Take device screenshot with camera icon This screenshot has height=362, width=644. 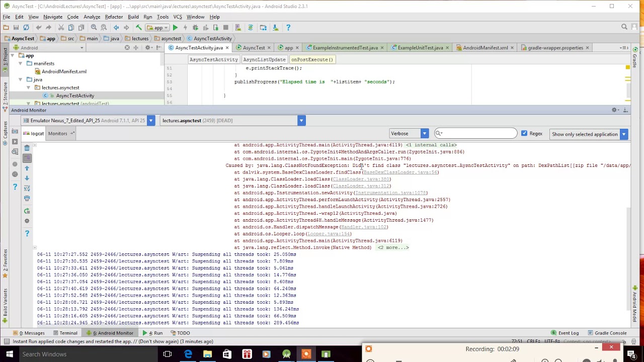click(x=15, y=132)
